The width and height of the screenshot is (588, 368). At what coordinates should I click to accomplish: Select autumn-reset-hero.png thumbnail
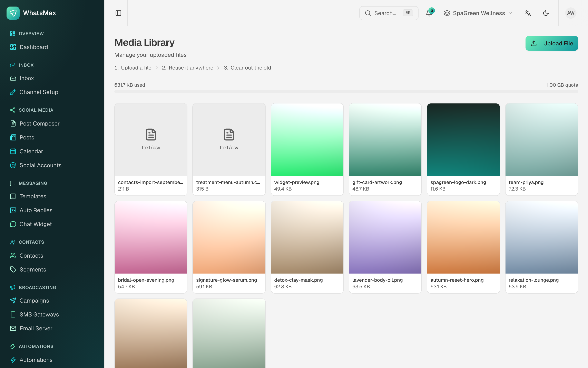tap(463, 237)
